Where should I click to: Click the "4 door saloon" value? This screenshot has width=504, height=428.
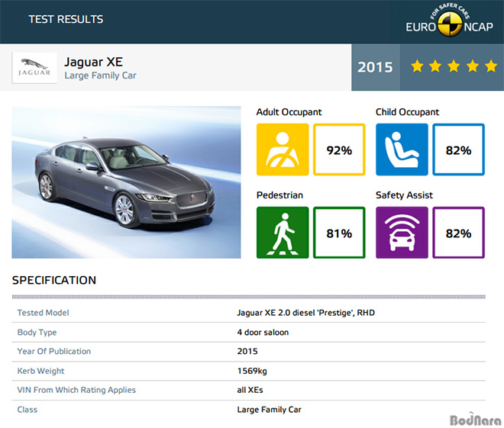point(263,333)
